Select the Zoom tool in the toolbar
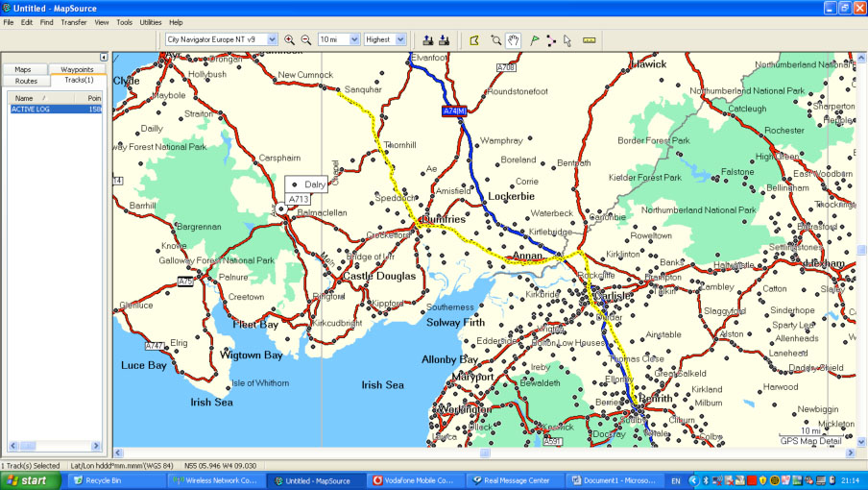Screen dimensions: 868x490 pyautogui.click(x=496, y=39)
